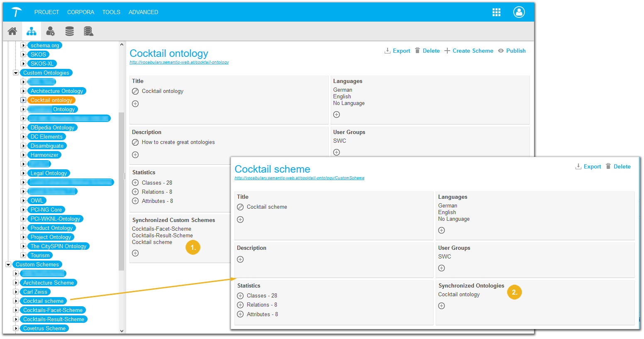Open the cocktail-ontology vocabulary URL link

coord(179,62)
